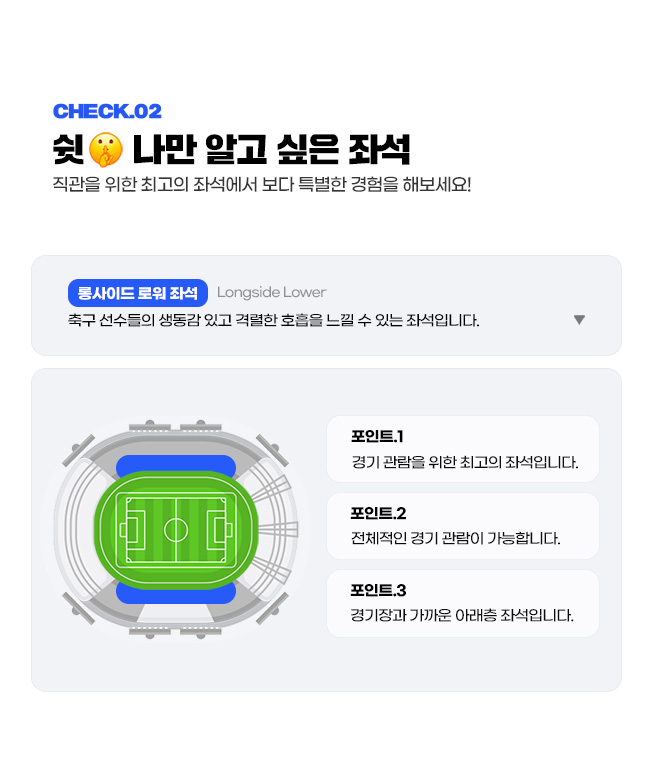The height and width of the screenshot is (765, 652).
Task: Select the lower blue seating section on stadium map
Action: coord(176,593)
